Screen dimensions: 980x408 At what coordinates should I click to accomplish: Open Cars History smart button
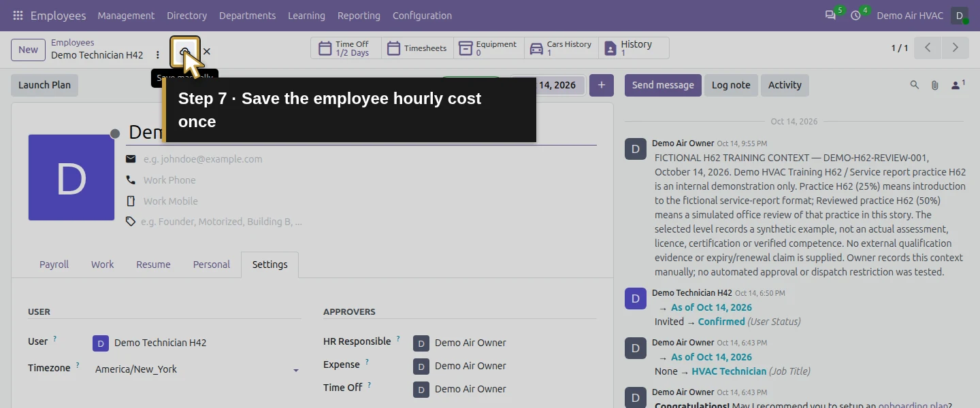point(561,48)
